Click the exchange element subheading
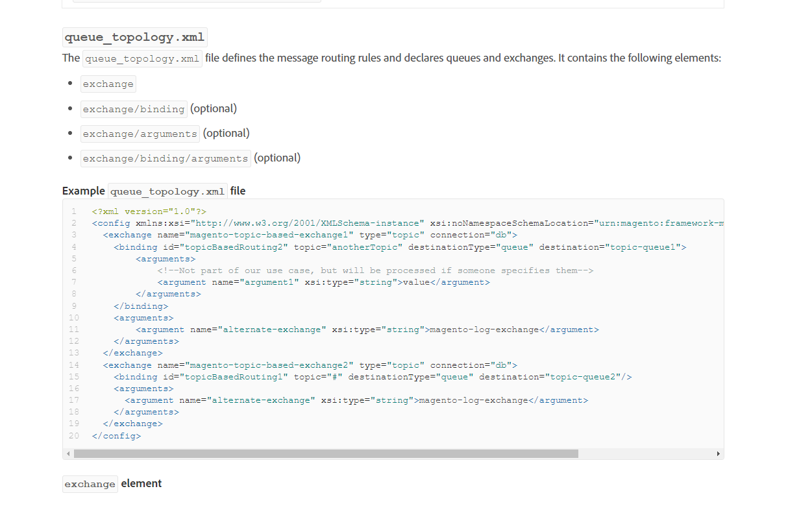Screen dimensions: 812x515 (x=112, y=484)
